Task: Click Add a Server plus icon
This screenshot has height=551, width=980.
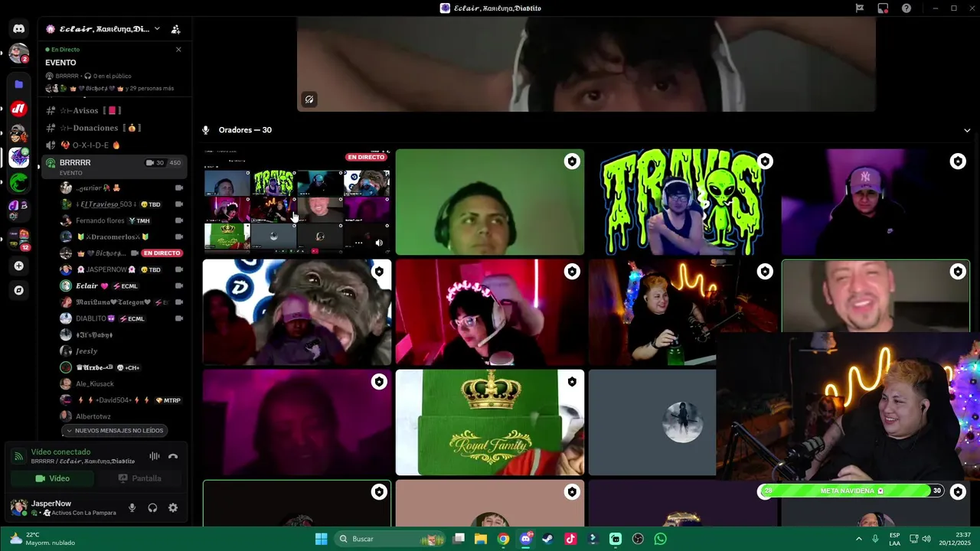Action: tap(18, 266)
